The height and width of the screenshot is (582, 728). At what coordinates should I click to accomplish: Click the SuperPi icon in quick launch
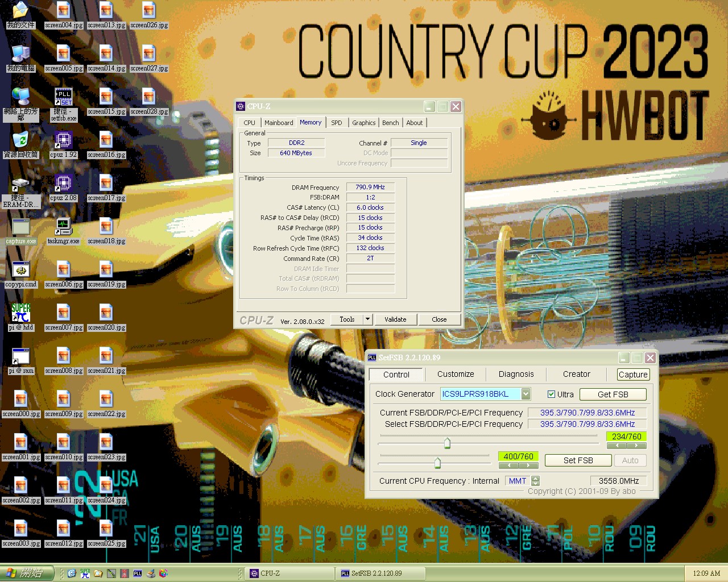click(85, 573)
